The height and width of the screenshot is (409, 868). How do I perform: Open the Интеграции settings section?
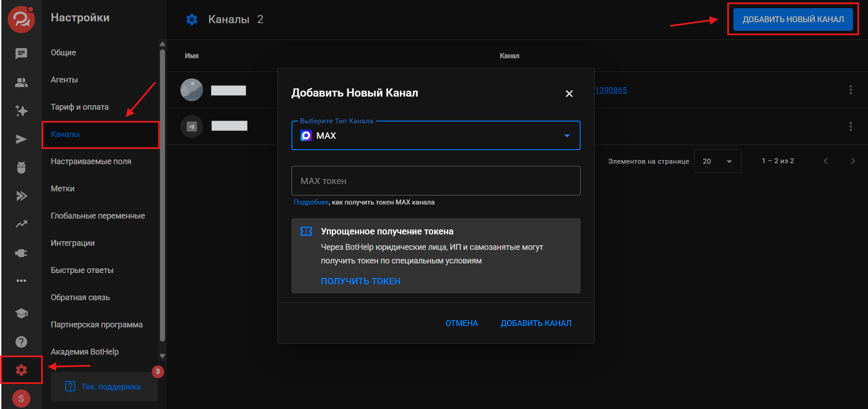point(73,243)
